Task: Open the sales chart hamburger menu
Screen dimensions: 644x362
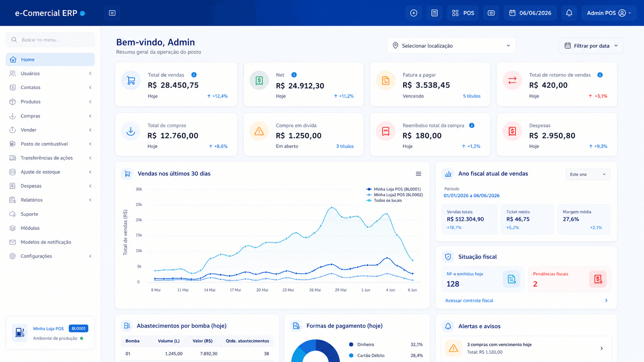Action: pos(419,174)
